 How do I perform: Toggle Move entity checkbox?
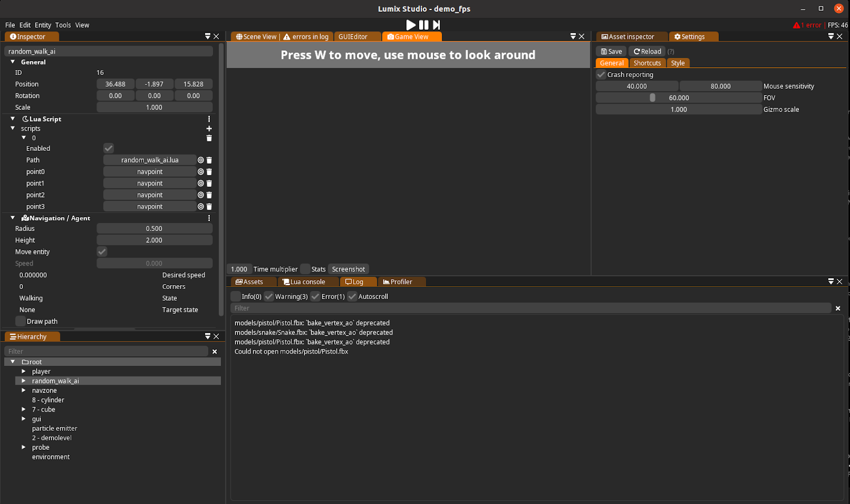click(102, 252)
